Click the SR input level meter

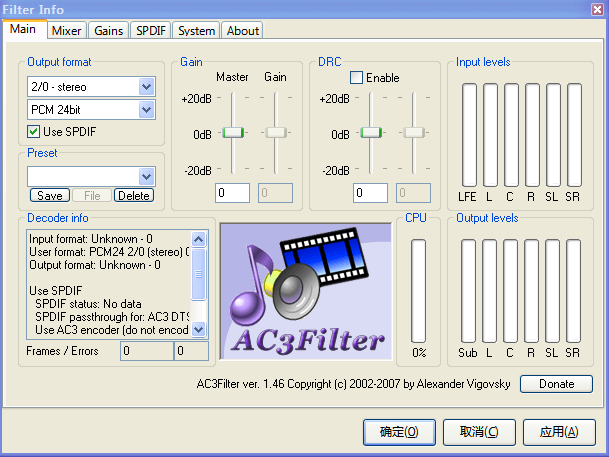(x=574, y=135)
